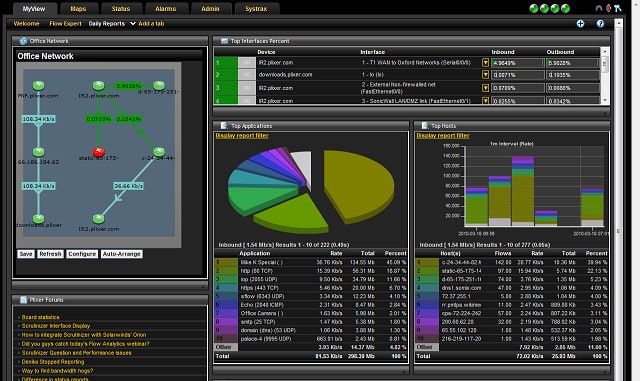Viewport: 640px width, 381px height.
Task: Open yellow arrow menu for T1 WAN interface
Action: tap(485, 63)
